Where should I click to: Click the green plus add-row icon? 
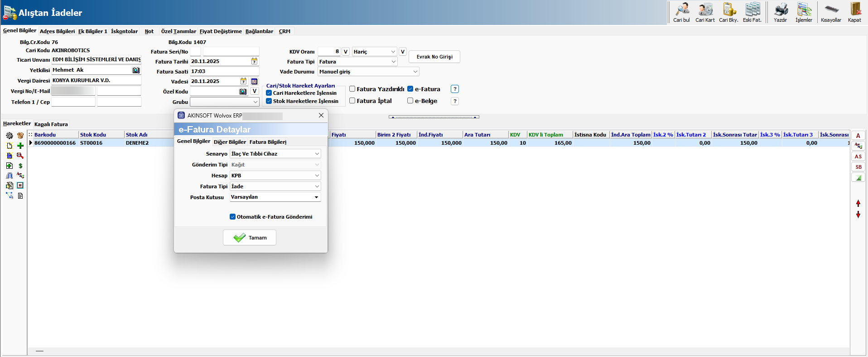(20, 146)
